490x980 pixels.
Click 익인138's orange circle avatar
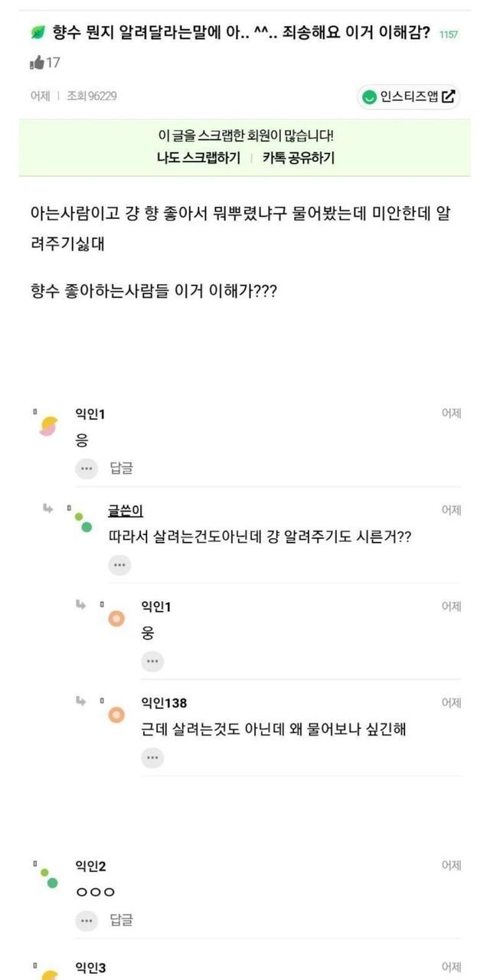[116, 715]
